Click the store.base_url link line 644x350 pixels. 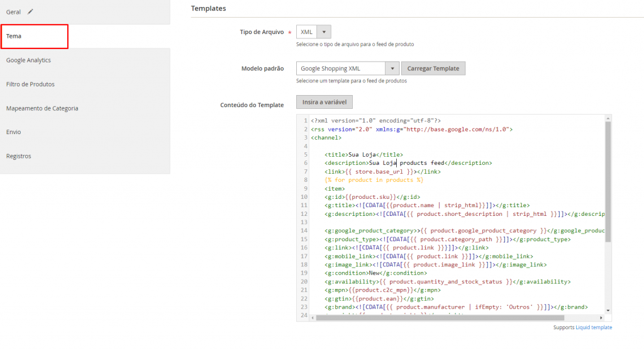(382, 171)
